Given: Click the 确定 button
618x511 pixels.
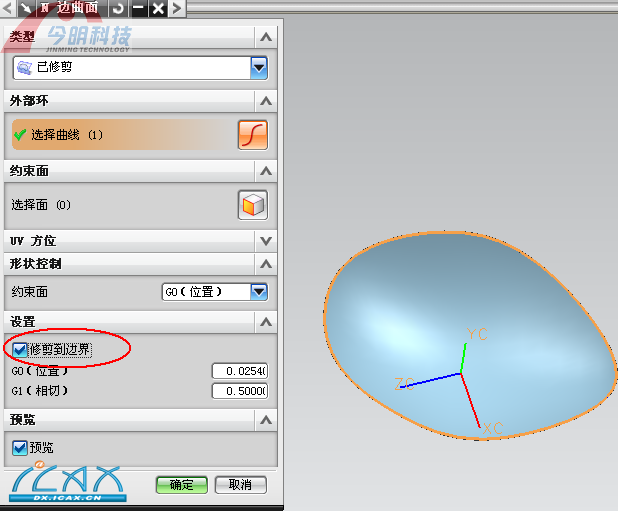Looking at the screenshot, I should [182, 485].
